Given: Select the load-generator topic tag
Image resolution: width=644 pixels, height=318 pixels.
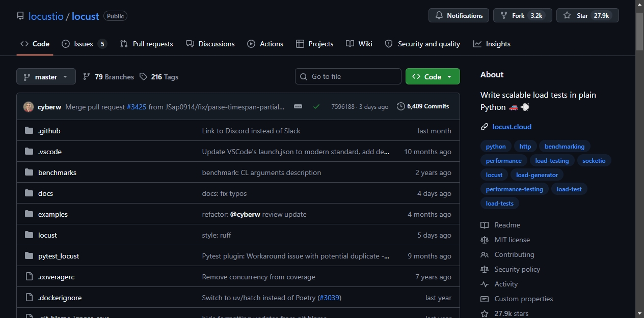Looking at the screenshot, I should (x=537, y=175).
